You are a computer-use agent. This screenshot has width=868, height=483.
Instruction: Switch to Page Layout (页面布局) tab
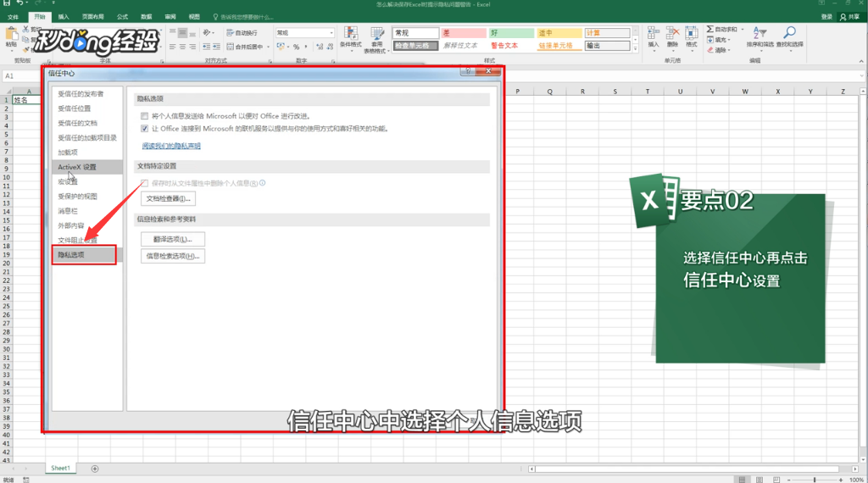pyautogui.click(x=93, y=17)
